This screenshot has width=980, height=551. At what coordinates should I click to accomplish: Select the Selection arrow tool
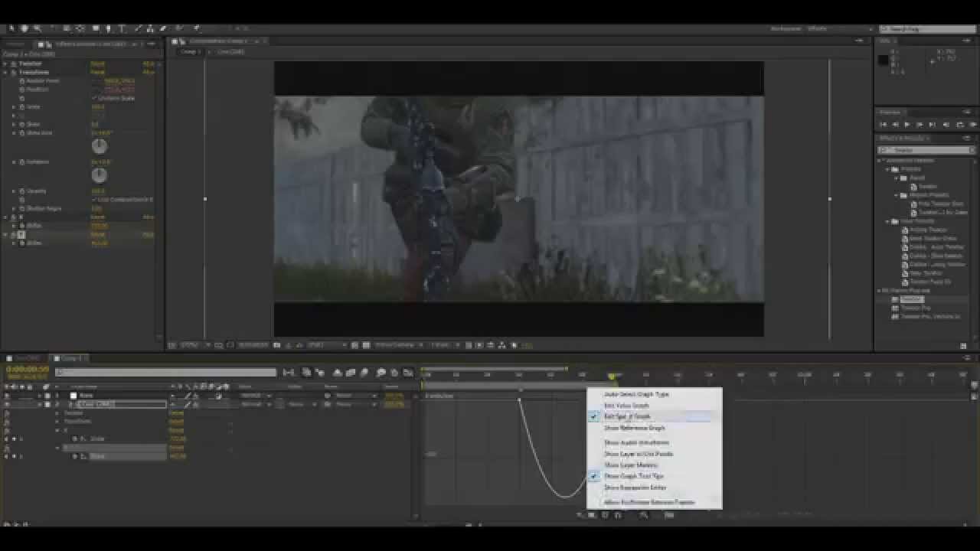[11, 28]
